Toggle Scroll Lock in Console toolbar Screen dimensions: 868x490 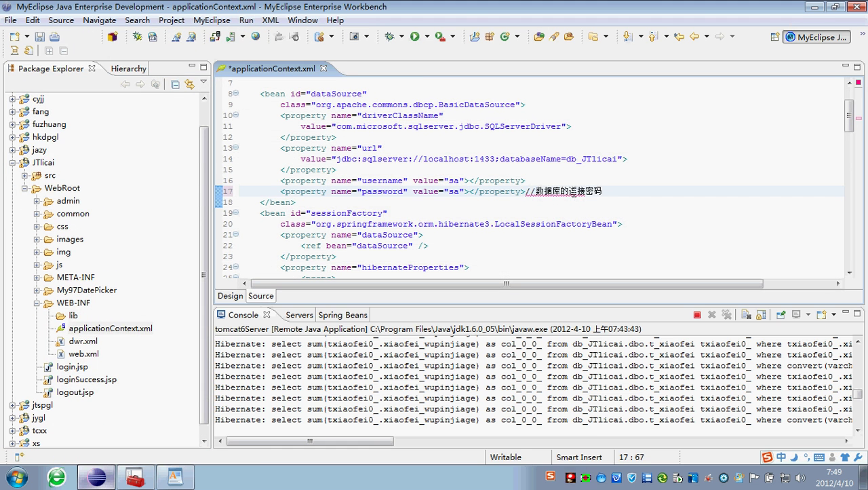tap(761, 315)
